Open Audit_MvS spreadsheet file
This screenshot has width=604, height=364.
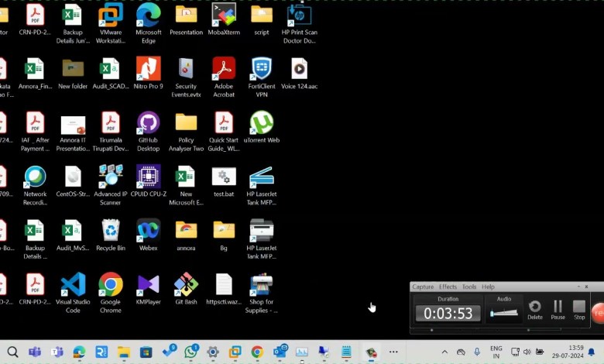(73, 235)
